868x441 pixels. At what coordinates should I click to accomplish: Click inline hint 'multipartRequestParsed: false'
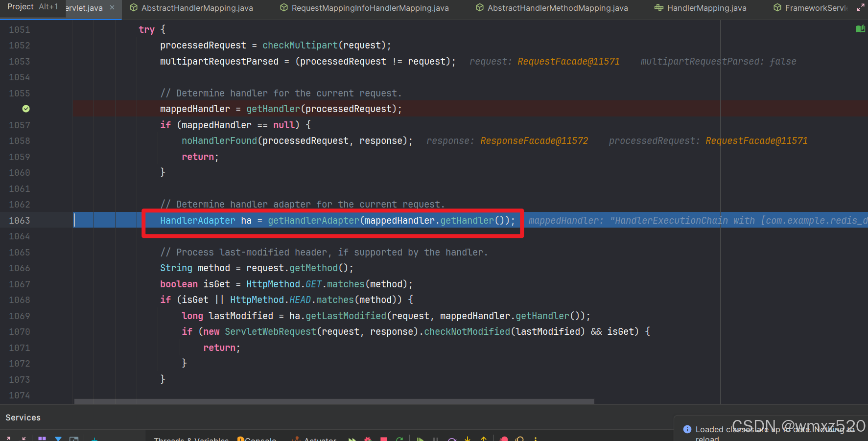click(x=718, y=61)
